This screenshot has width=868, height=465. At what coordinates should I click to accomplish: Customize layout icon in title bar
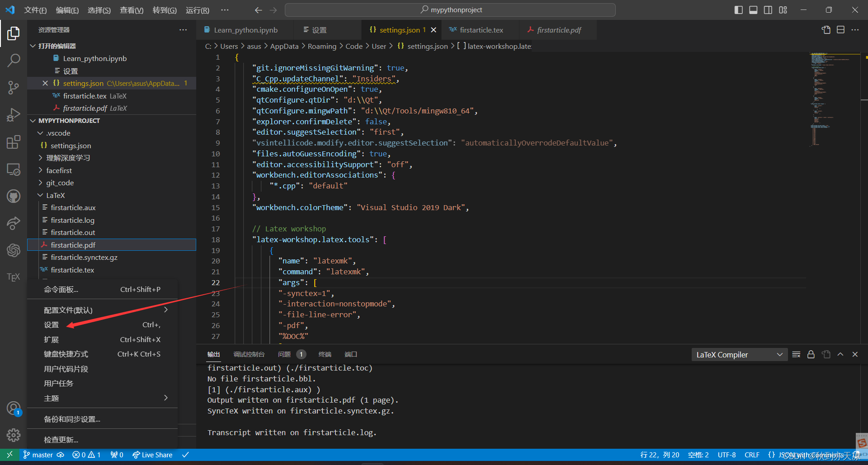tap(783, 10)
